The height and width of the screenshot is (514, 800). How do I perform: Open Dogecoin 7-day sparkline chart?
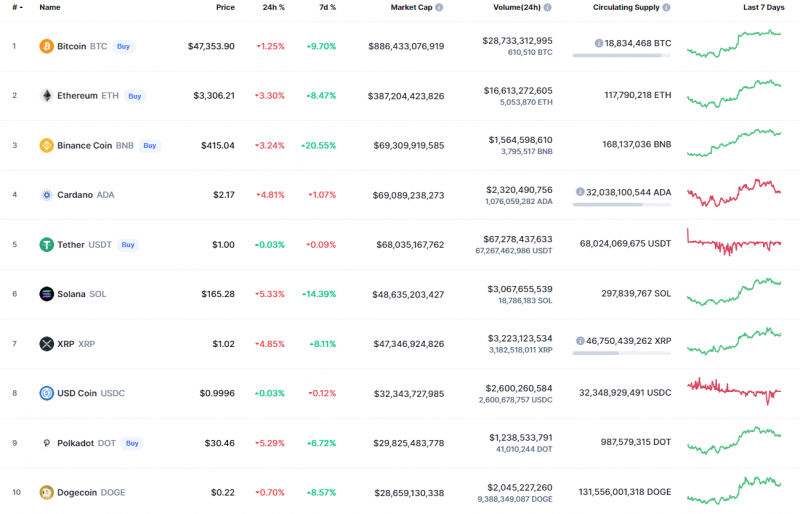(734, 490)
